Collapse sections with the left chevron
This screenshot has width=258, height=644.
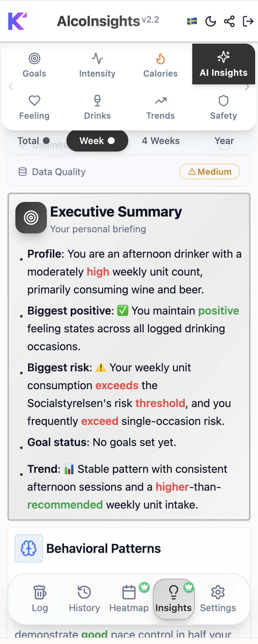point(11,86)
